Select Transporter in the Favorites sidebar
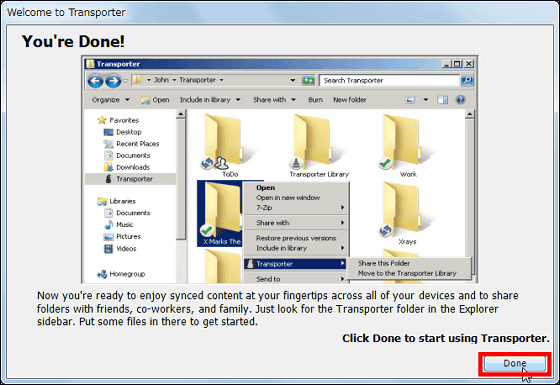This screenshot has height=385, width=560. pos(130,179)
